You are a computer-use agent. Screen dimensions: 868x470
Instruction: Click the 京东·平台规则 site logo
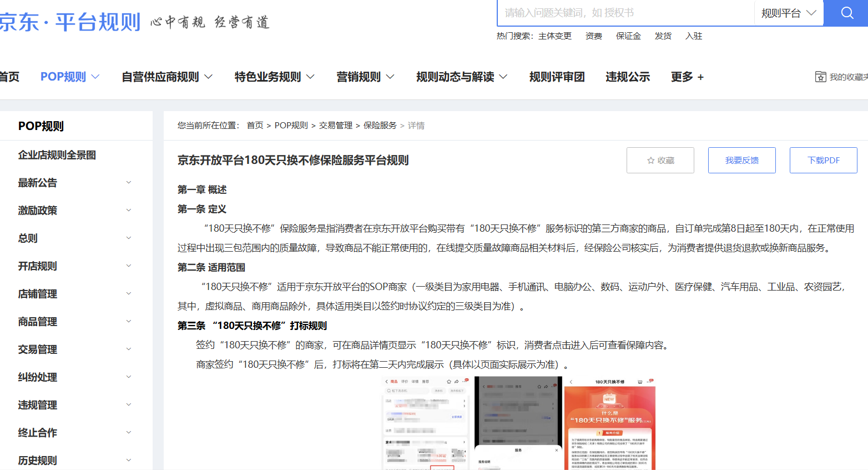pyautogui.click(x=70, y=22)
